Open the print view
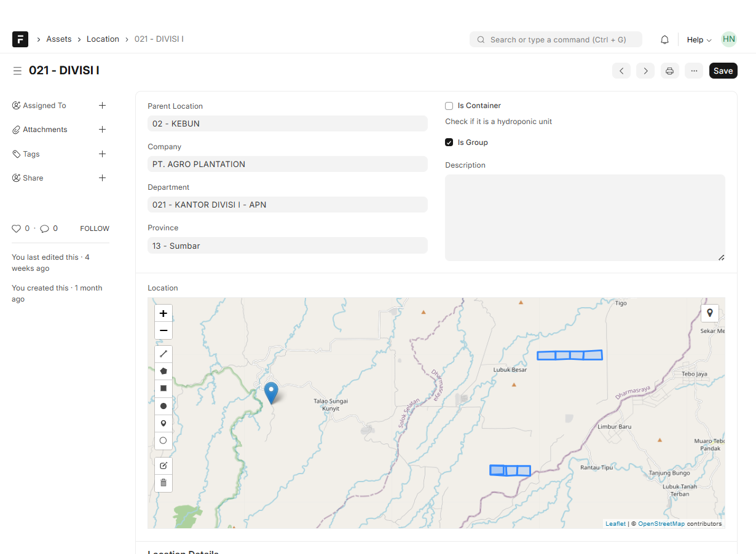This screenshot has height=554, width=756. (x=669, y=71)
